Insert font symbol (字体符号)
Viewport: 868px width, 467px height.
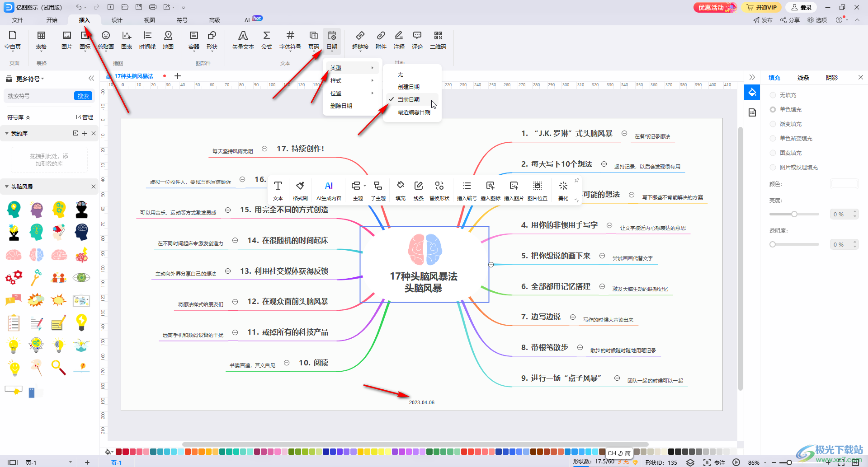pyautogui.click(x=290, y=40)
